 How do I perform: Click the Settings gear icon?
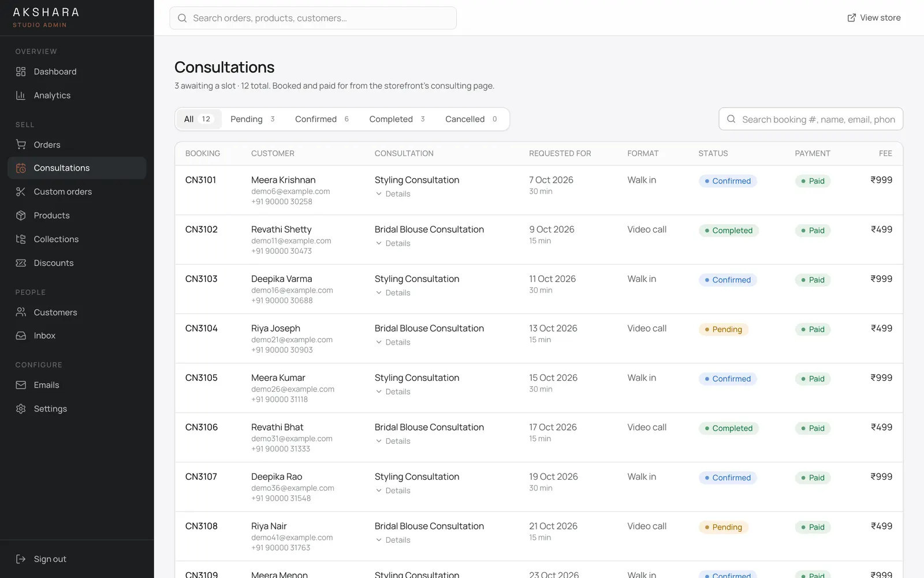21,409
